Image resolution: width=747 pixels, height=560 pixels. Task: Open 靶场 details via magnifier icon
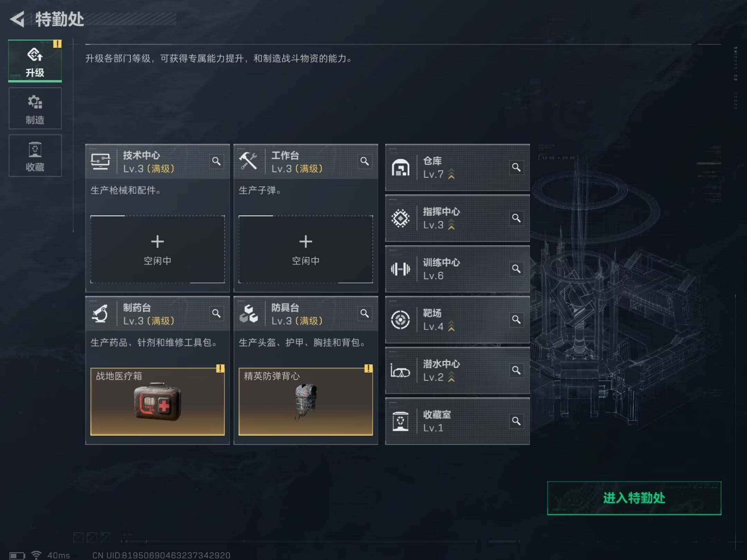click(516, 320)
